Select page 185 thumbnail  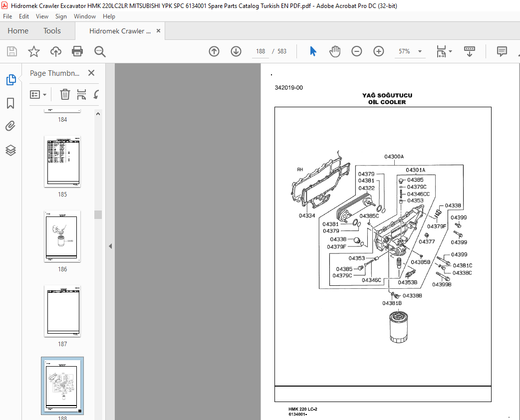tap(62, 162)
